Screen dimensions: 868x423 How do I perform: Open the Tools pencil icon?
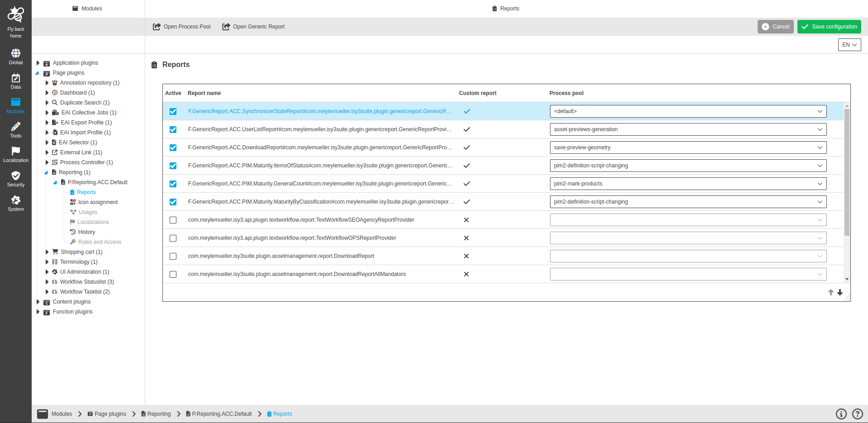coord(15,127)
